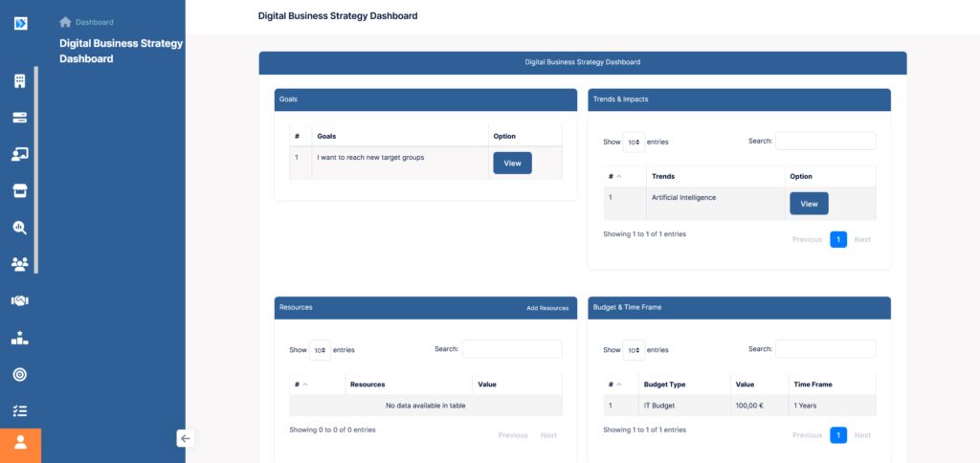Click the orange user profile icon
980x463 pixels.
click(x=20, y=444)
